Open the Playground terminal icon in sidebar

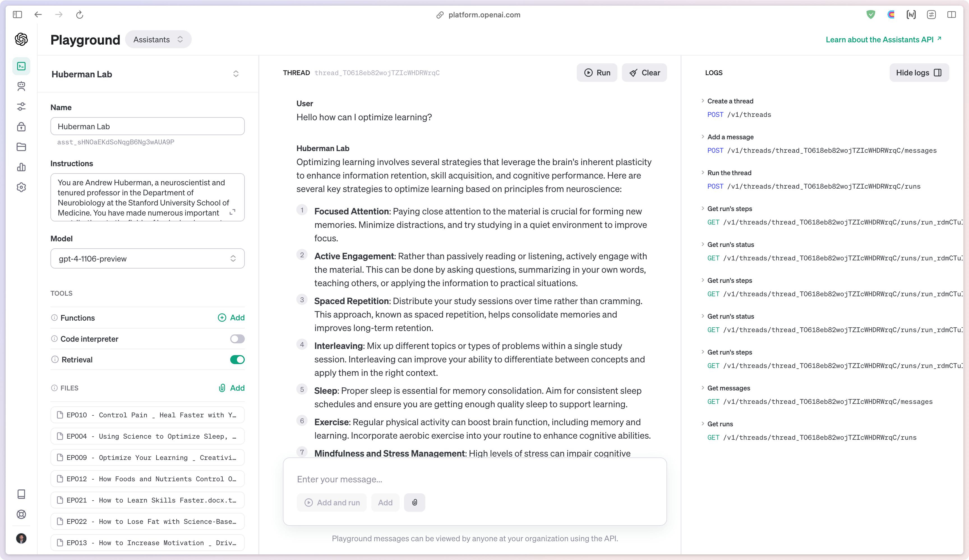pyautogui.click(x=22, y=66)
